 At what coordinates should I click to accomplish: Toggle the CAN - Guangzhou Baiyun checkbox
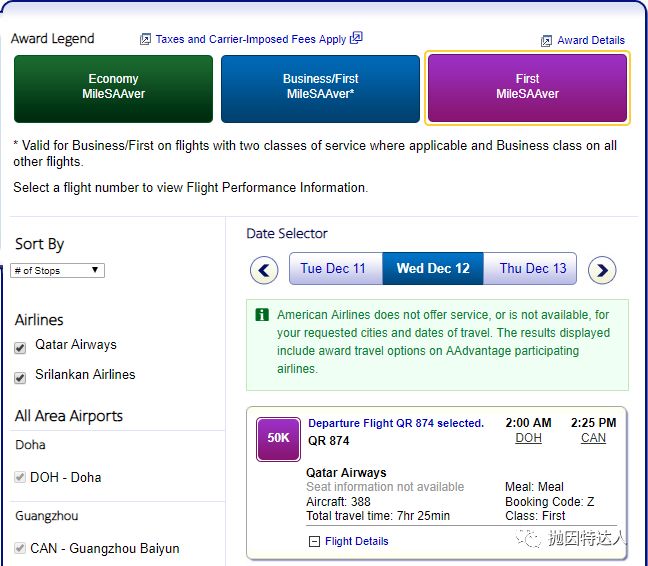(20, 548)
